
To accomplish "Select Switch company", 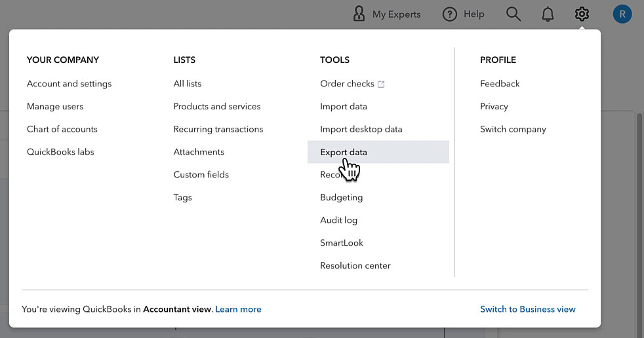I will (x=513, y=129).
